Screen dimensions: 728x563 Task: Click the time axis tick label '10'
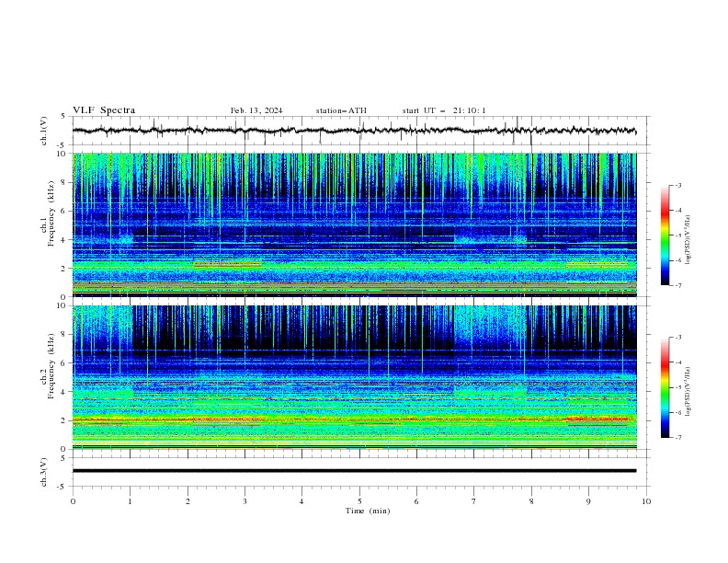(646, 501)
